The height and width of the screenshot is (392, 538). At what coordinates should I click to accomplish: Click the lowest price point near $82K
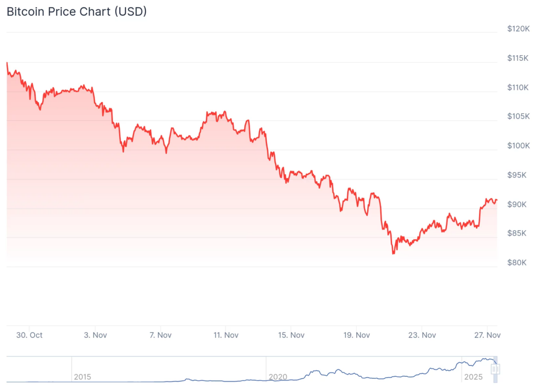pyautogui.click(x=393, y=253)
